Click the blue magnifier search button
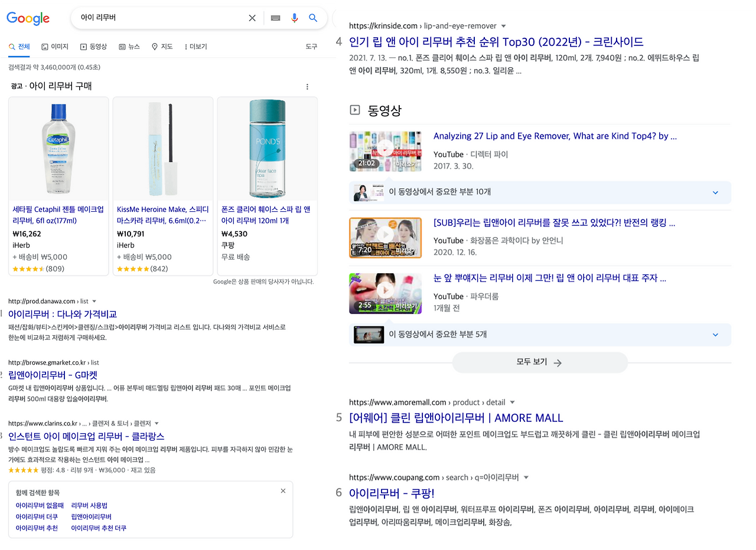The image size is (756, 550). click(x=313, y=18)
